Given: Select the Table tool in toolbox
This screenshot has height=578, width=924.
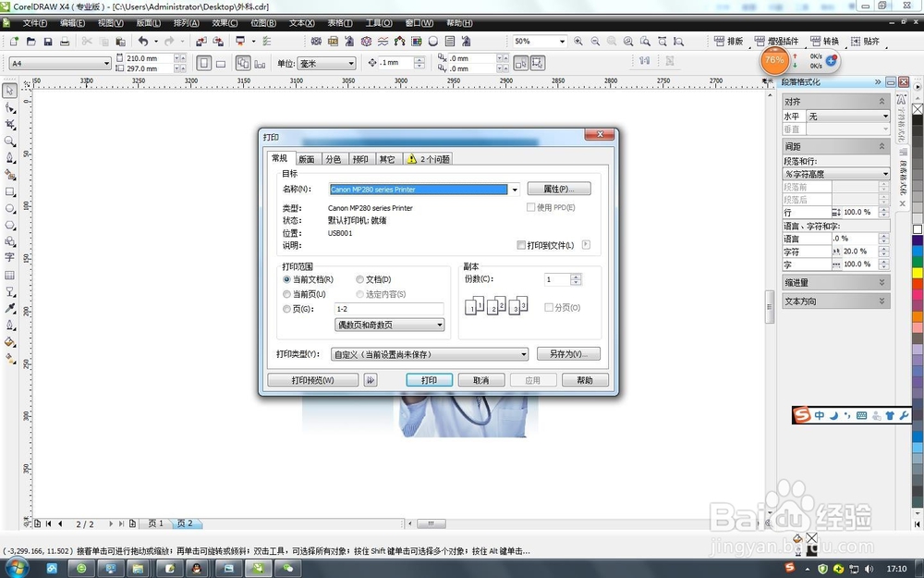Looking at the screenshot, I should (x=10, y=275).
